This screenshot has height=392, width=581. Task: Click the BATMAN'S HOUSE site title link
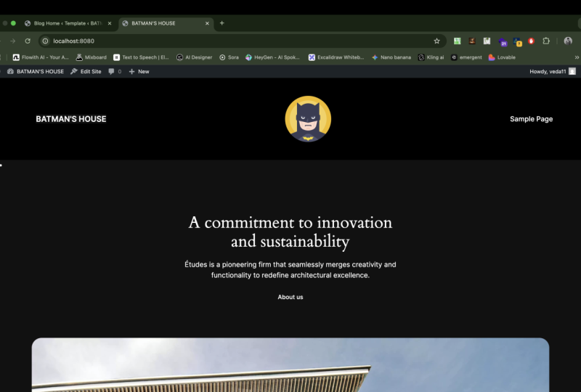pos(71,119)
